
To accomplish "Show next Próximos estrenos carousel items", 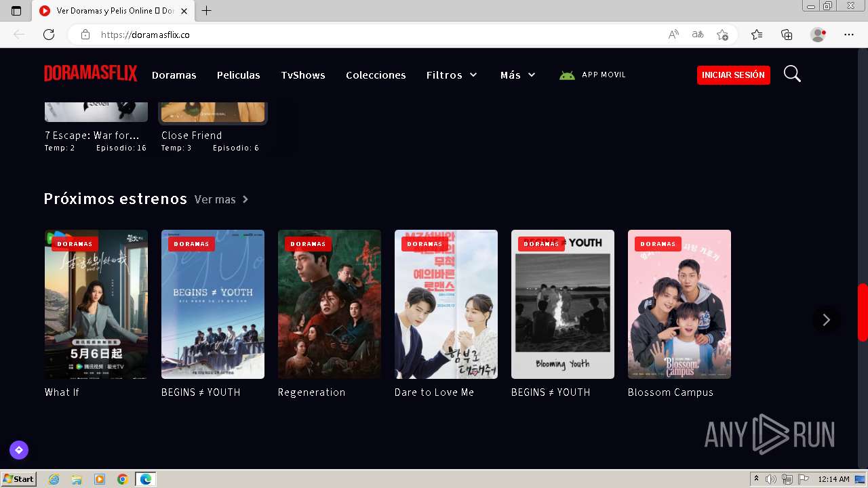I will (826, 320).
